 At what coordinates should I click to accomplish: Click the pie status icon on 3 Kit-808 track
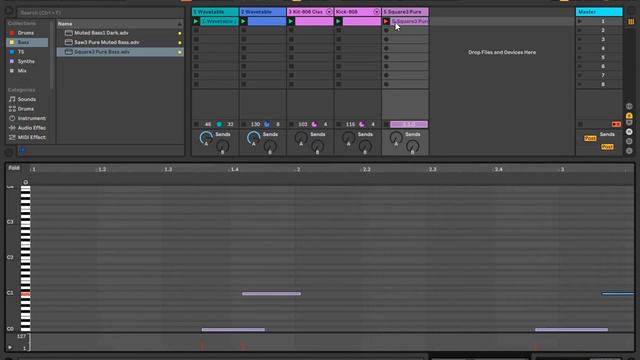click(x=314, y=124)
